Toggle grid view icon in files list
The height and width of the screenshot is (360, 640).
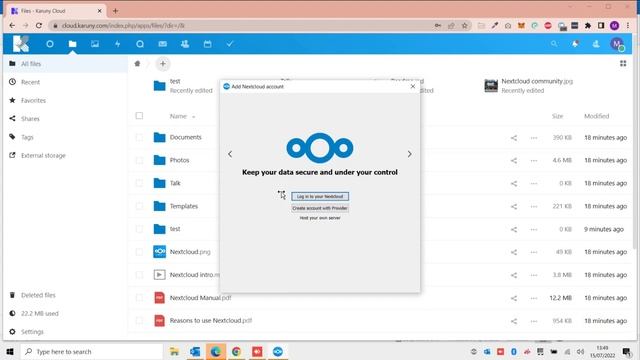point(623,64)
